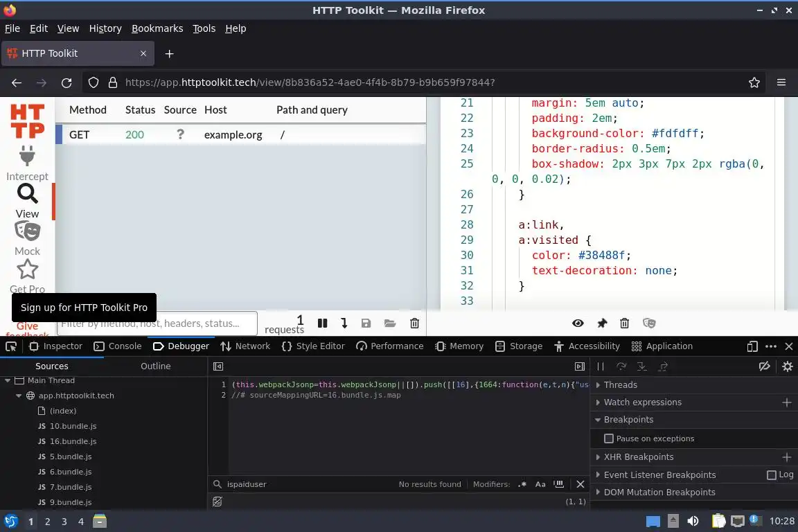
Task: Check the Log event listener checkbox
Action: coord(772,475)
